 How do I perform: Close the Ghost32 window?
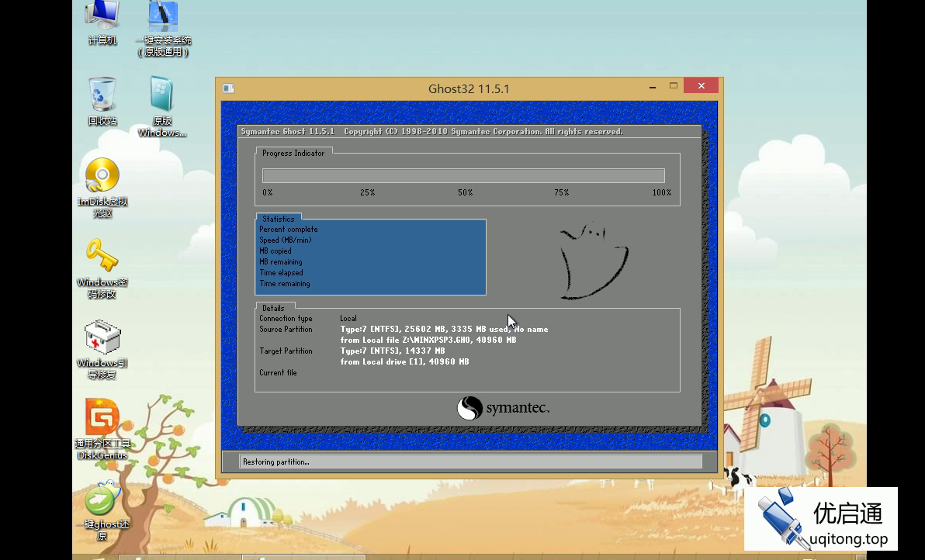point(702,86)
